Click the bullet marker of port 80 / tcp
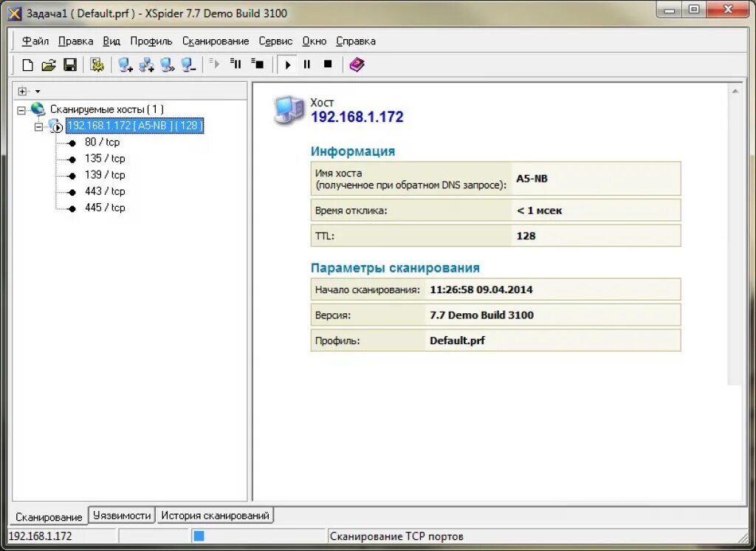 (72, 143)
